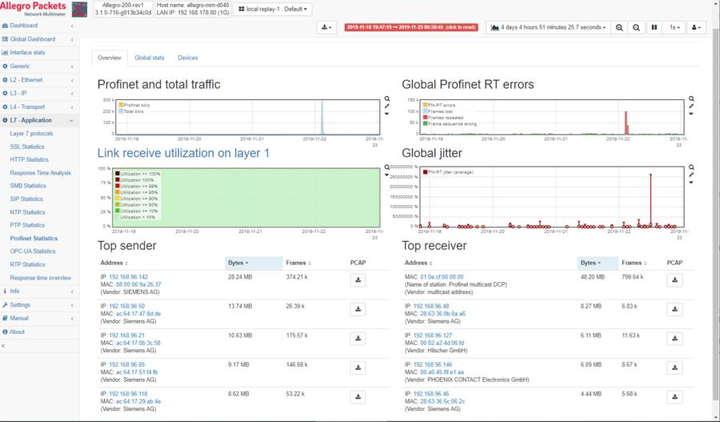Open Layer 7 protocols page

click(x=31, y=134)
